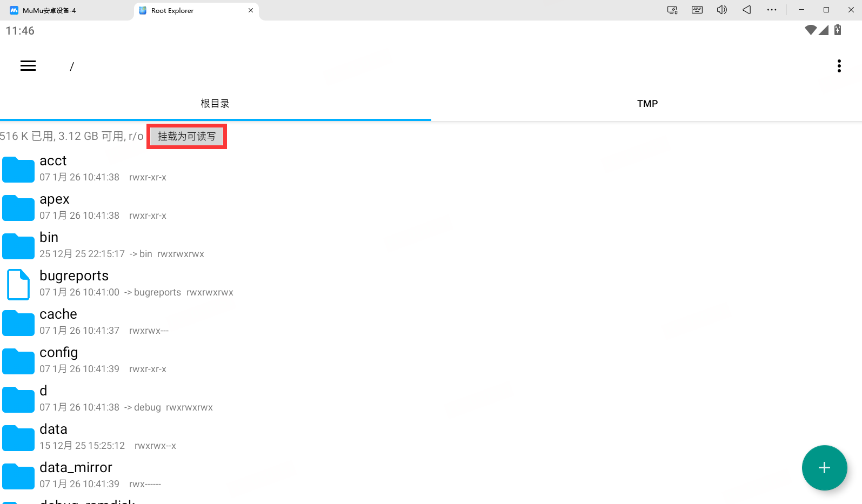The height and width of the screenshot is (504, 862).
Task: Open the emulator keyboard settings icon
Action: pos(697,10)
